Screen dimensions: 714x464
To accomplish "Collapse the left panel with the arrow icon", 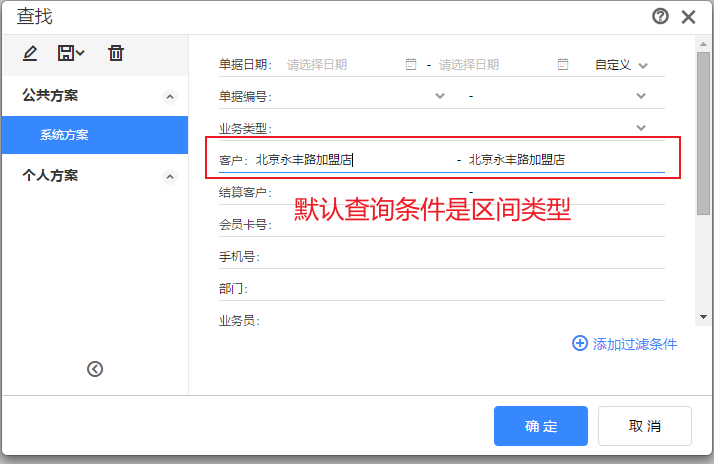I will click(95, 369).
